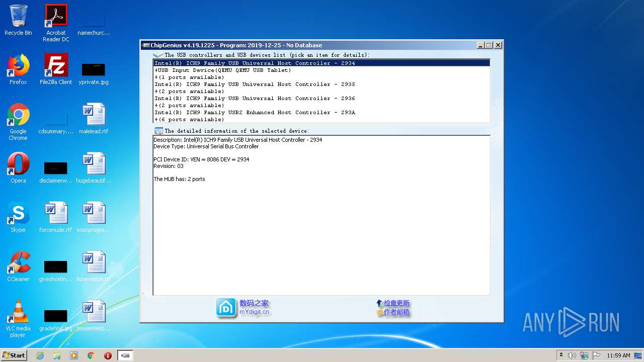
Task: Launch Opera desktop shortcut
Action: [18, 168]
